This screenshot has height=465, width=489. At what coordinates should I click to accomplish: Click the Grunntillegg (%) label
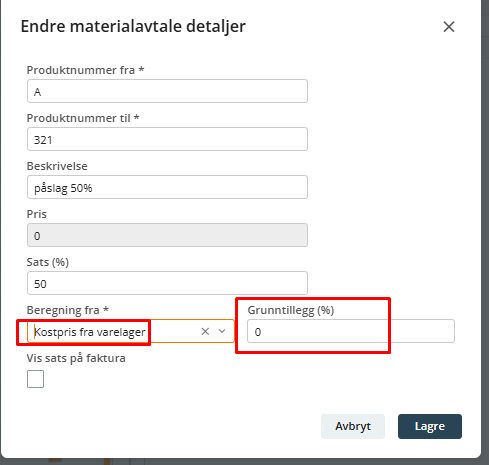(291, 310)
